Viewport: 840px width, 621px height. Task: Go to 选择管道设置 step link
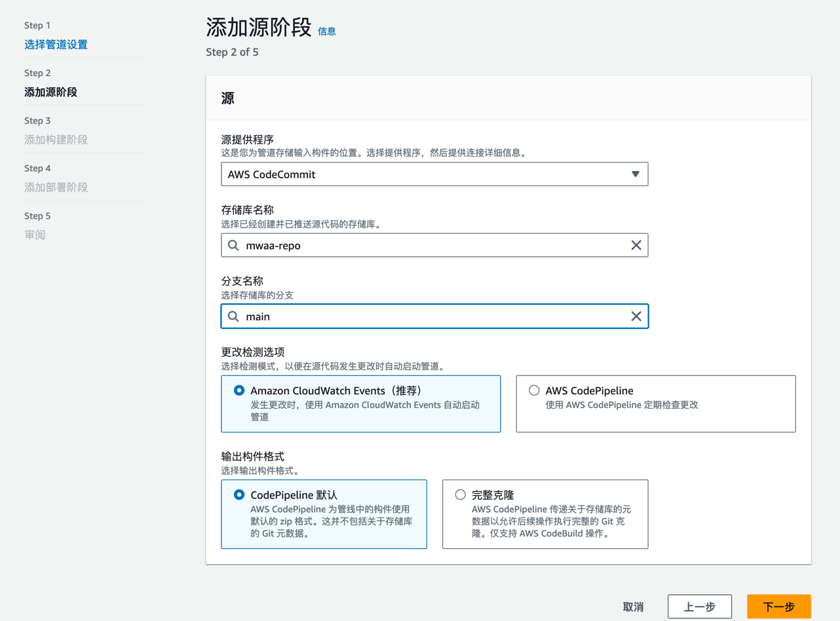56,45
